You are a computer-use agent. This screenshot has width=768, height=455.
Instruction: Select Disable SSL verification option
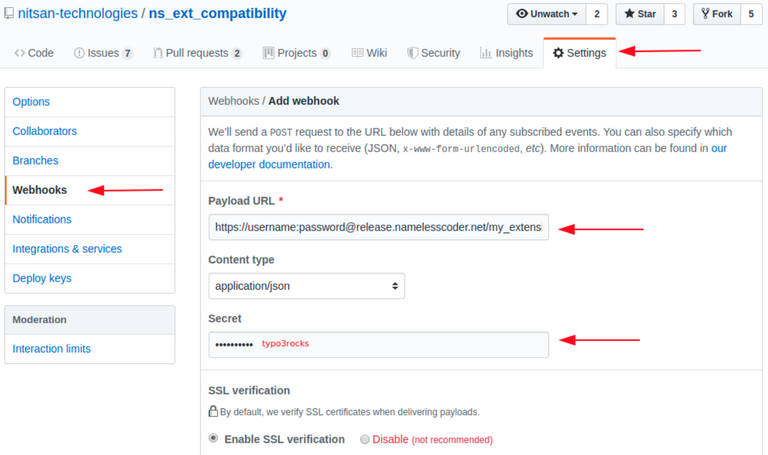364,439
